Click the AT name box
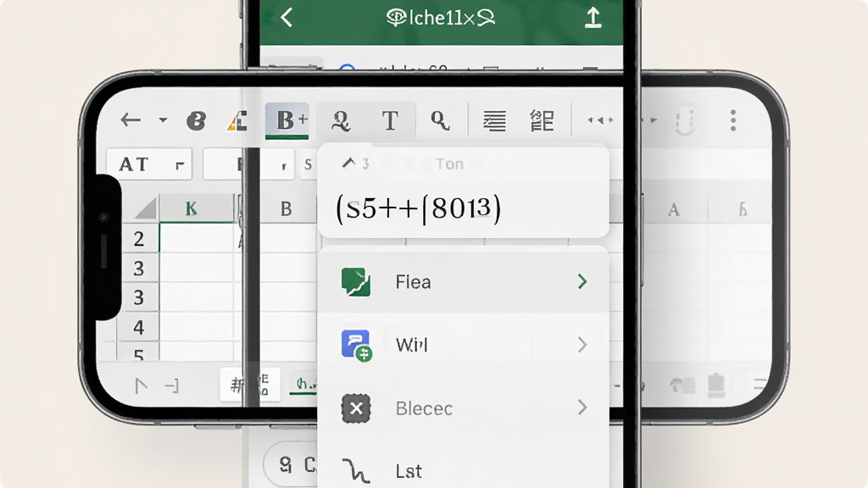The height and width of the screenshot is (488, 868). (x=149, y=164)
